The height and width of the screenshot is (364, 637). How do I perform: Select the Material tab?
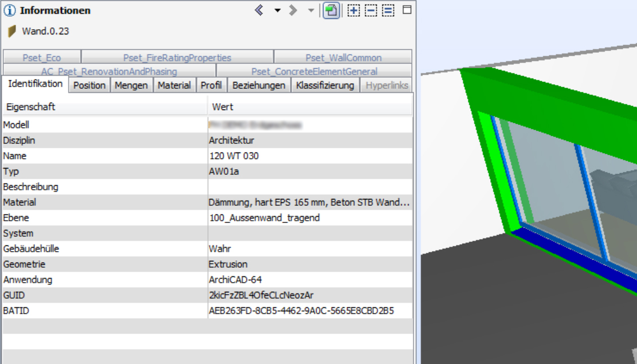(x=174, y=85)
